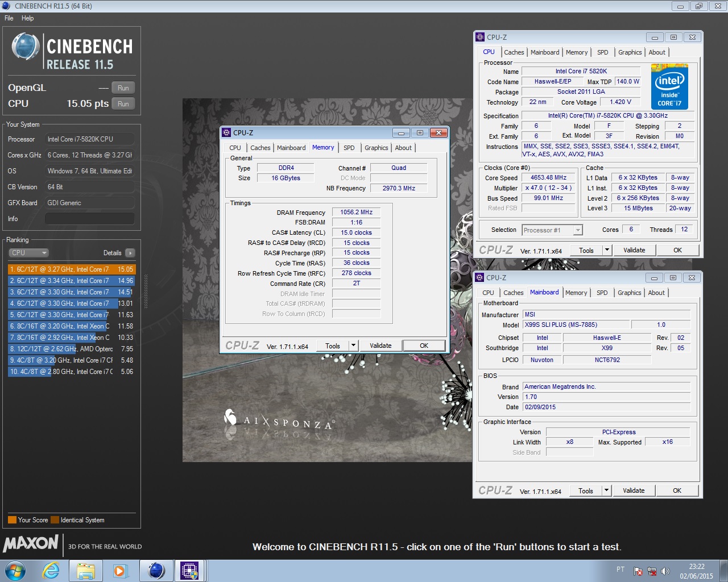Open Windows Media Player taskbar icon
728x582 pixels.
pos(120,571)
